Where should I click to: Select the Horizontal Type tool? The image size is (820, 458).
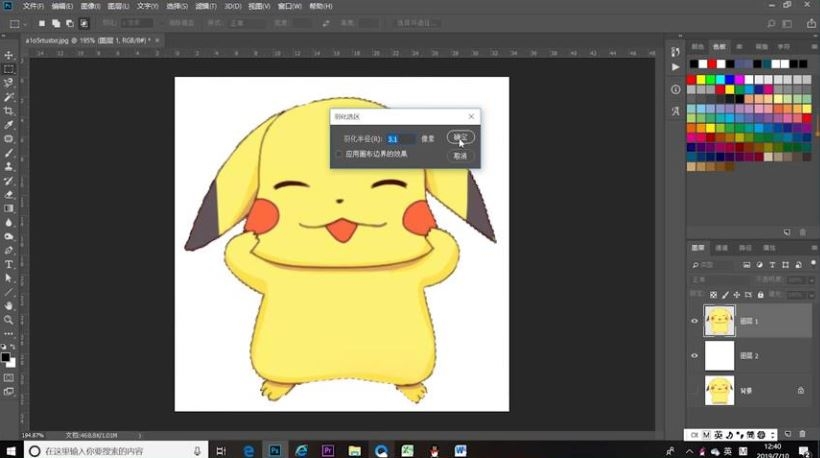click(x=9, y=265)
